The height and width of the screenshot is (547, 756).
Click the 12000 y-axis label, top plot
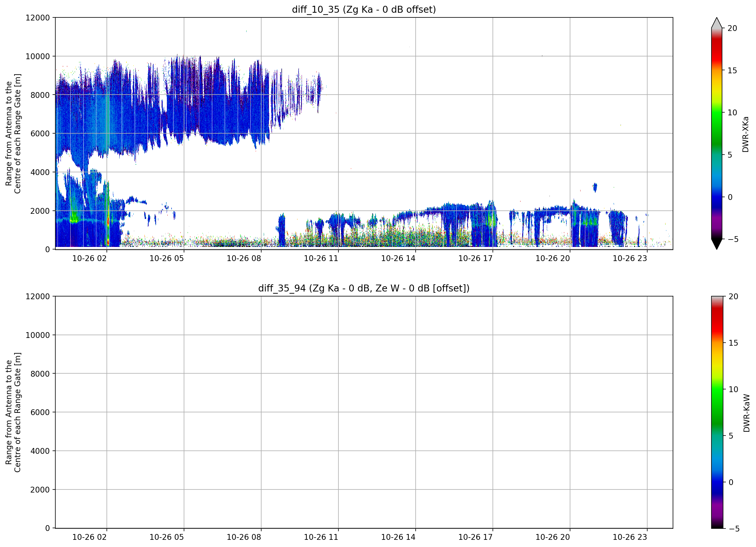pyautogui.click(x=38, y=18)
